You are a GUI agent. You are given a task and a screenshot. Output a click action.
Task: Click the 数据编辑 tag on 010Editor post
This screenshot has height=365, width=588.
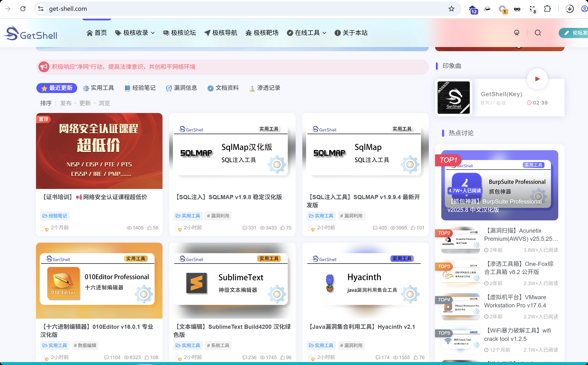[85, 345]
